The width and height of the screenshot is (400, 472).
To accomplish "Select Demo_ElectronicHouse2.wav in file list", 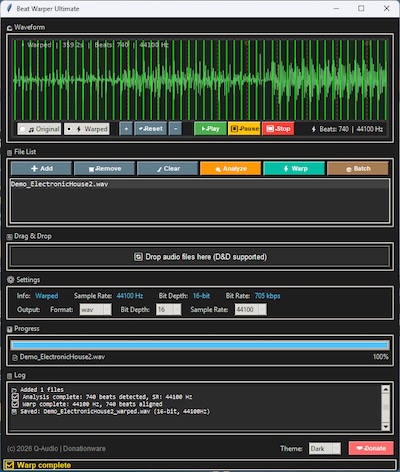I will click(x=200, y=184).
